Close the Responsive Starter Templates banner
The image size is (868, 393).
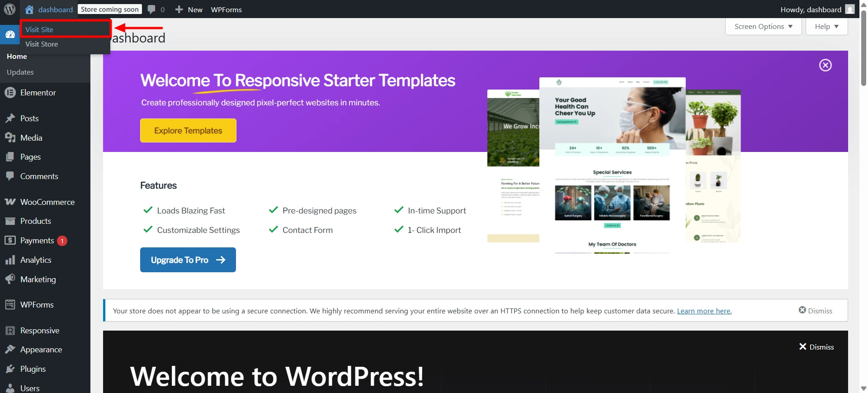pos(826,65)
